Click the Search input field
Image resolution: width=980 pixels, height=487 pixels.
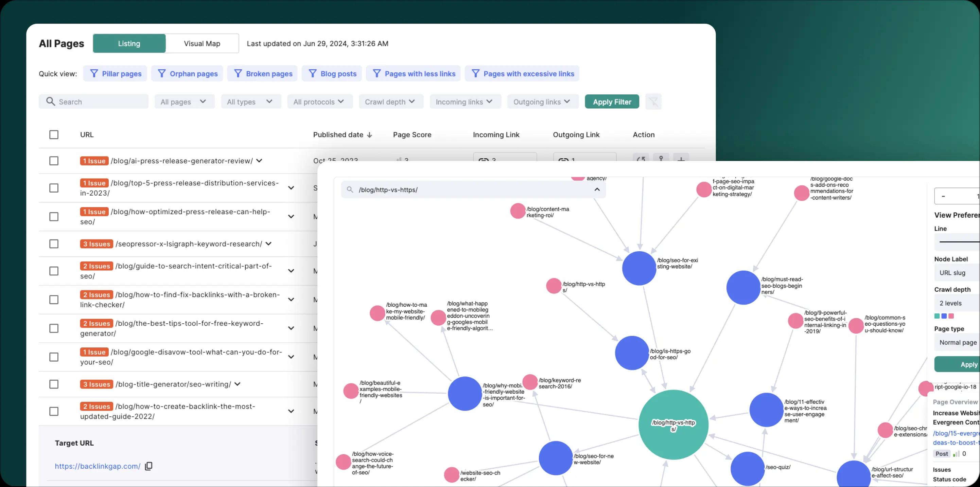click(x=93, y=102)
